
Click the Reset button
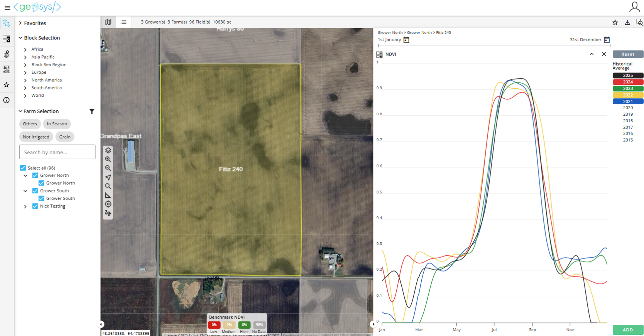click(x=628, y=54)
